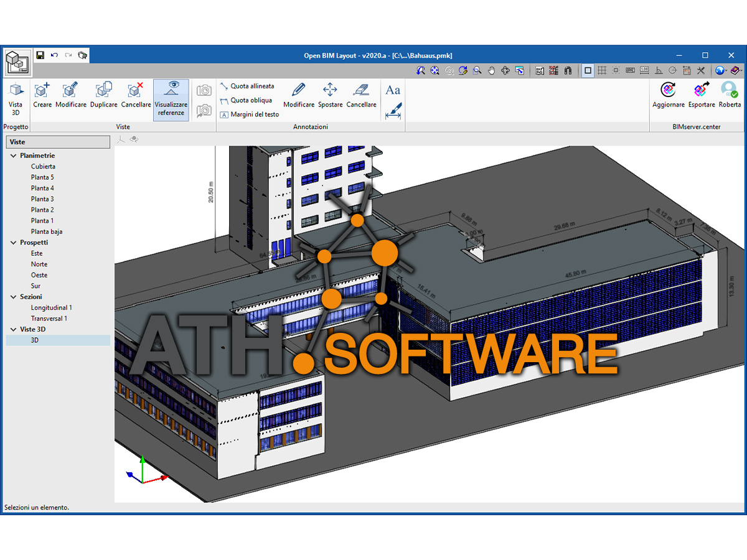
Task: Select the Transversal 1 section
Action: click(49, 319)
